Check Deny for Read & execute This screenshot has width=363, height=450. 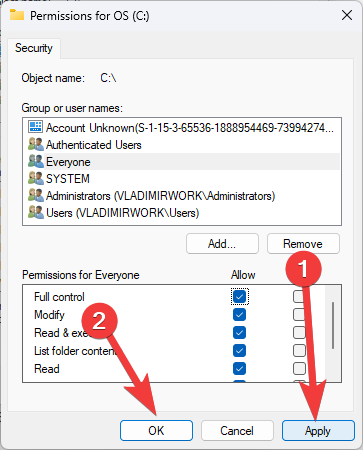(299, 332)
